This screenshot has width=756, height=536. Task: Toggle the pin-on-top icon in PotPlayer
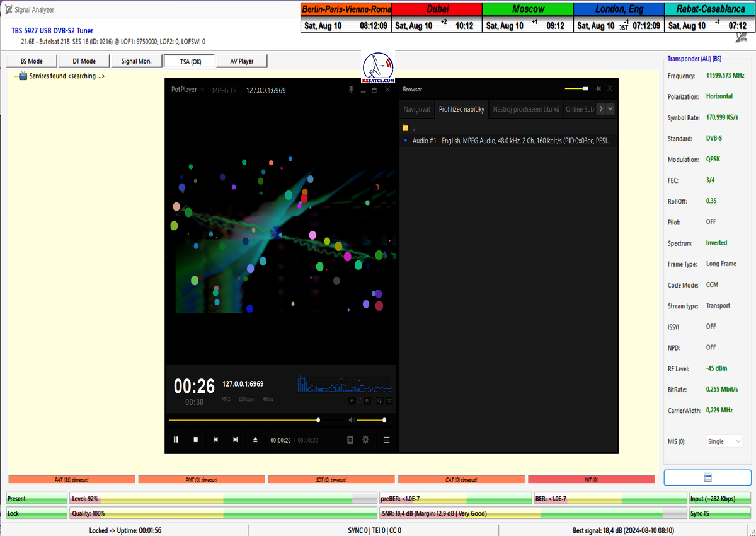351,90
